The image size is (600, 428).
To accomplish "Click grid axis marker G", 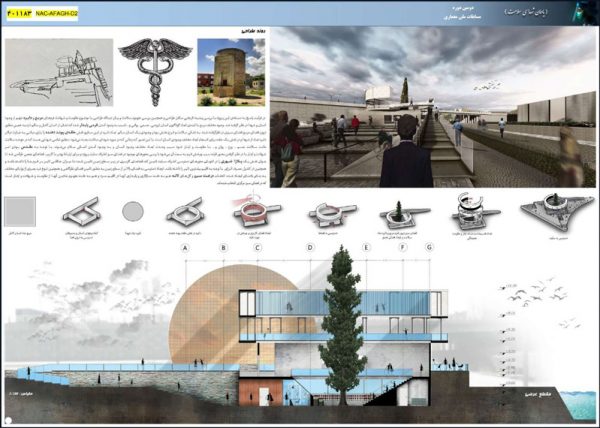I will [x=430, y=246].
